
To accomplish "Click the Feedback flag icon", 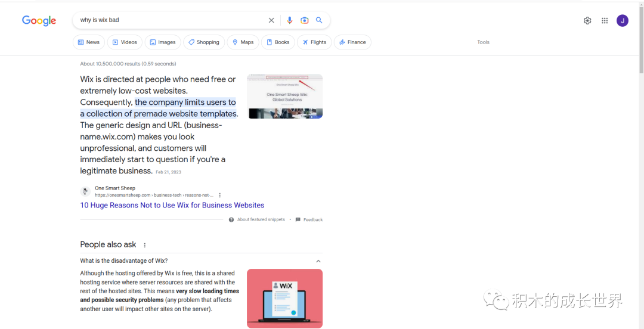I will 298,220.
